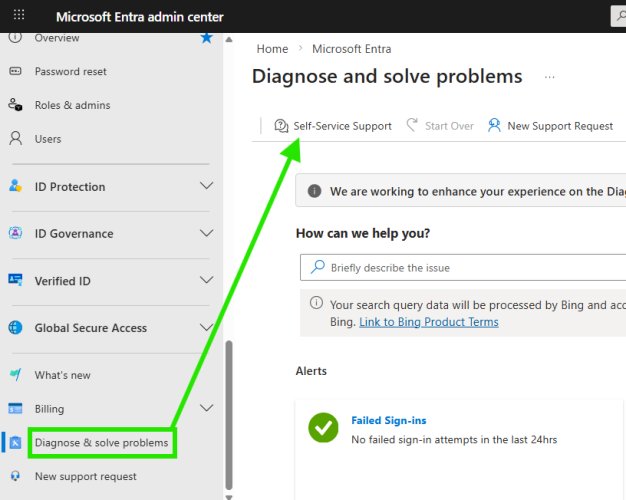Click the Start Over refresh icon
This screenshot has width=626, height=500.
click(412, 125)
